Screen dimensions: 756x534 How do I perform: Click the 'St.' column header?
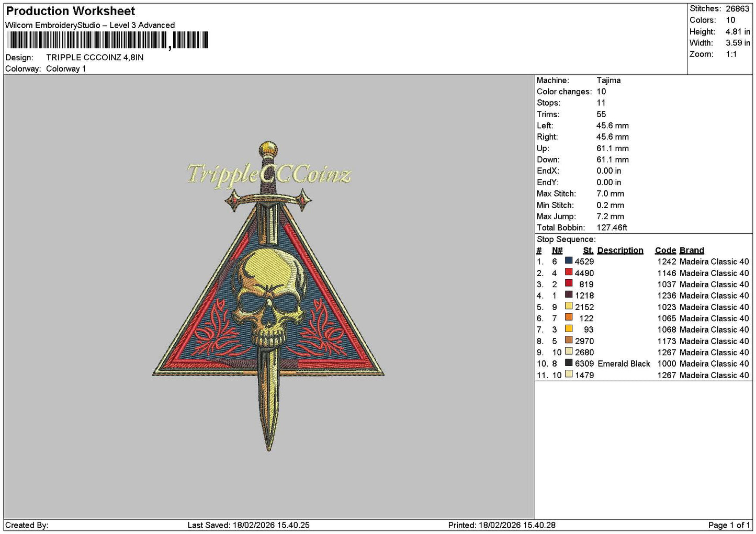[x=589, y=251]
